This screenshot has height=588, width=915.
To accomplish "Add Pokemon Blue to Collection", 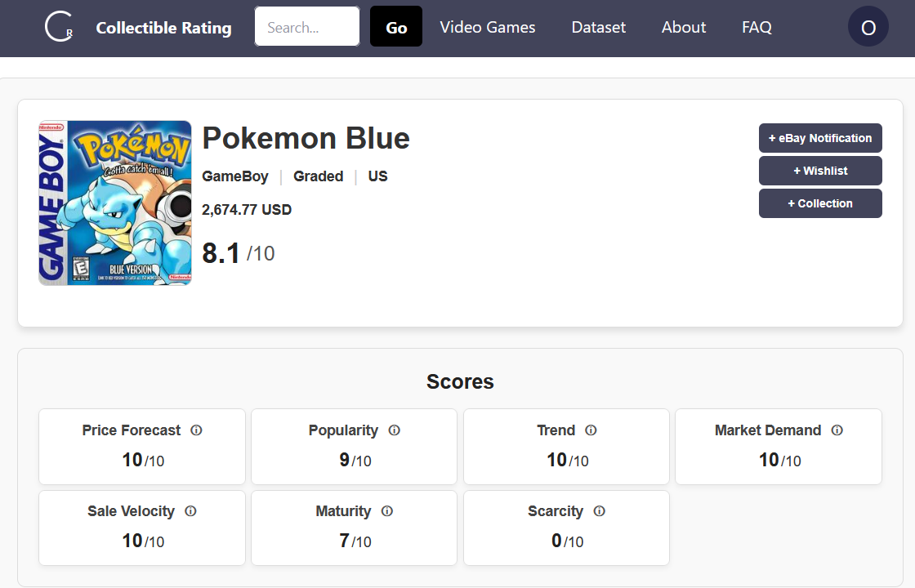I will click(820, 203).
